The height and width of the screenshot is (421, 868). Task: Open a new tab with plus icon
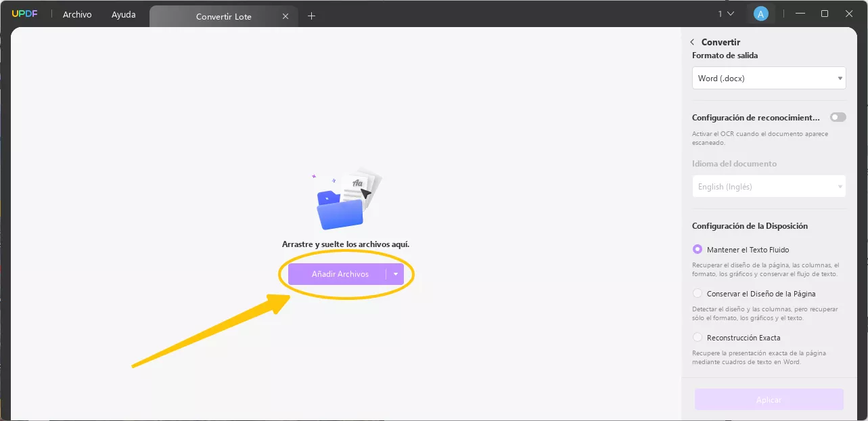tap(311, 16)
